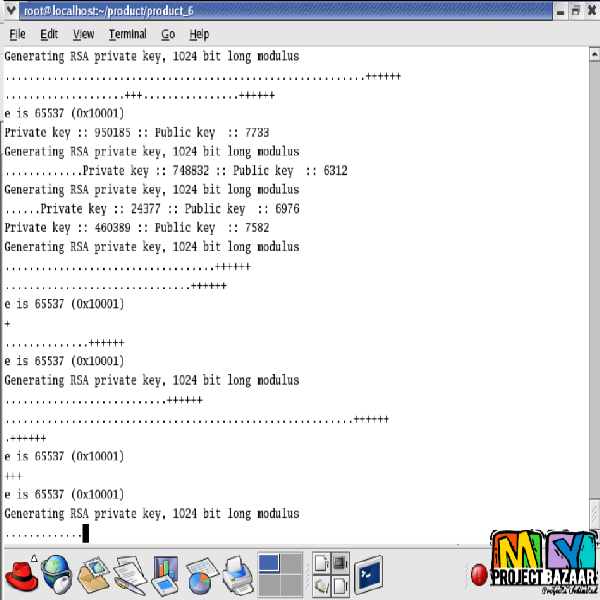
Task: Open the Terminal menu
Action: pos(127,34)
